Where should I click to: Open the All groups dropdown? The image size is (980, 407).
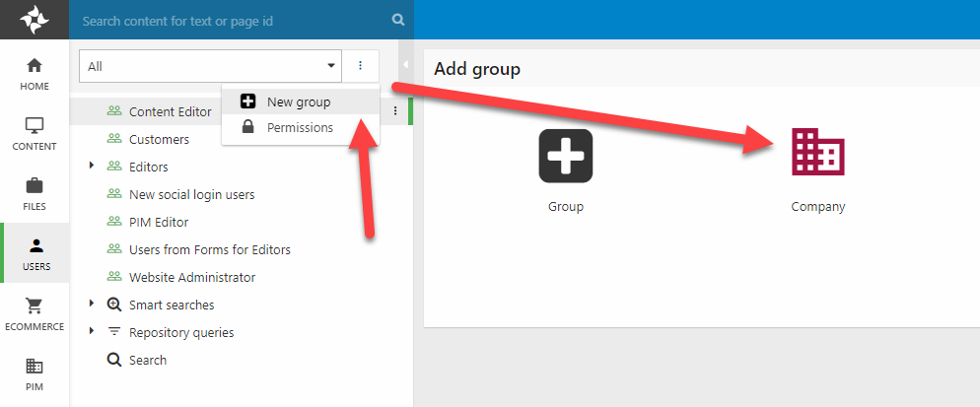point(210,67)
